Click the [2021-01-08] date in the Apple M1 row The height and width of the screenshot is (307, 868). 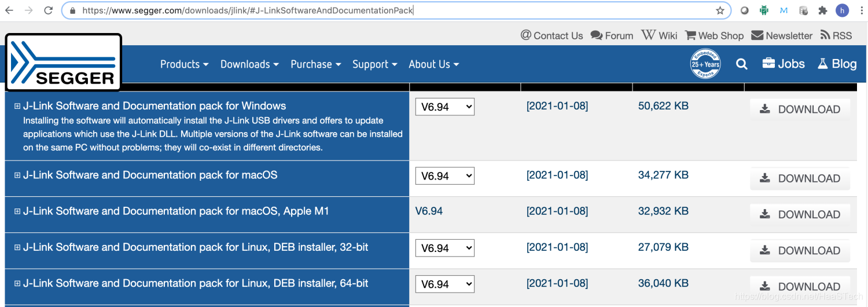click(x=557, y=211)
